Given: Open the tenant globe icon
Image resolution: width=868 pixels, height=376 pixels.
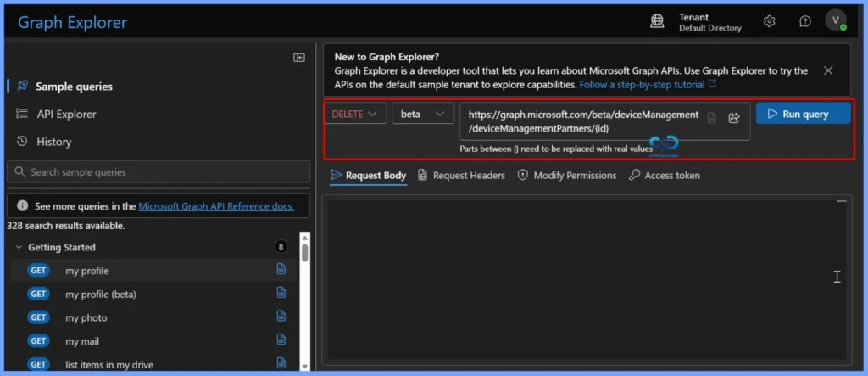Looking at the screenshot, I should pyautogui.click(x=657, y=21).
